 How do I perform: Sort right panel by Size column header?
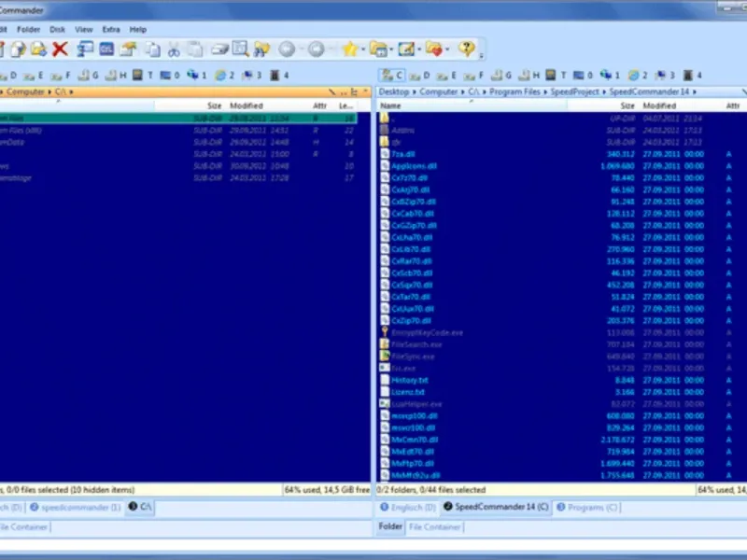[603, 105]
